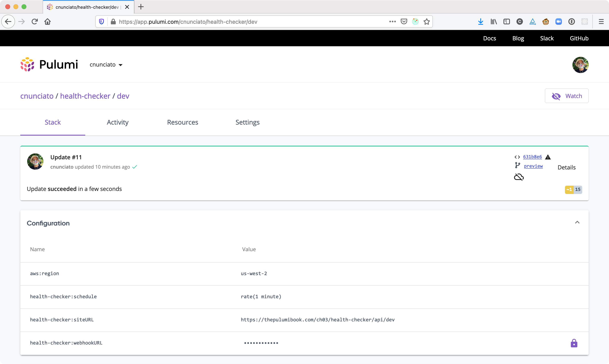This screenshot has height=364, width=609.
Task: Close the cnunciato/health-checker/dev tab
Action: tap(127, 7)
